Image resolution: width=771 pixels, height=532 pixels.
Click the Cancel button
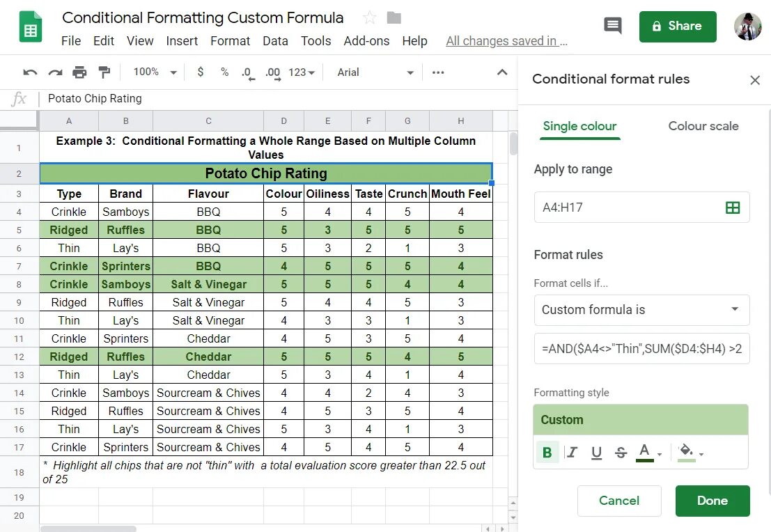[618, 501]
